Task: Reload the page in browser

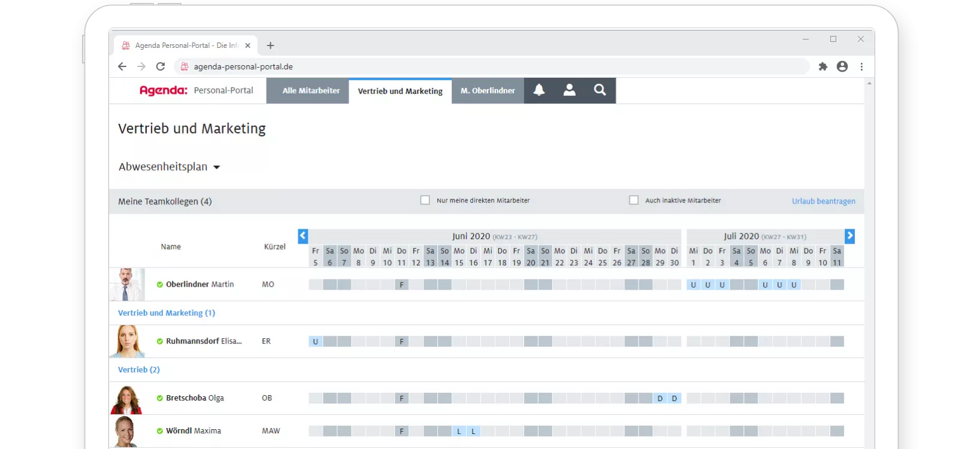Action: [161, 66]
